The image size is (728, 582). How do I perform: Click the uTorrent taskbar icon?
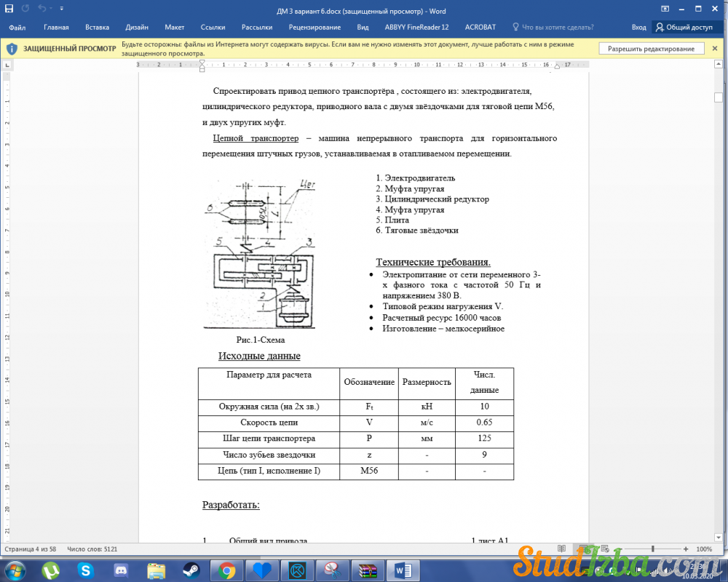(50, 569)
